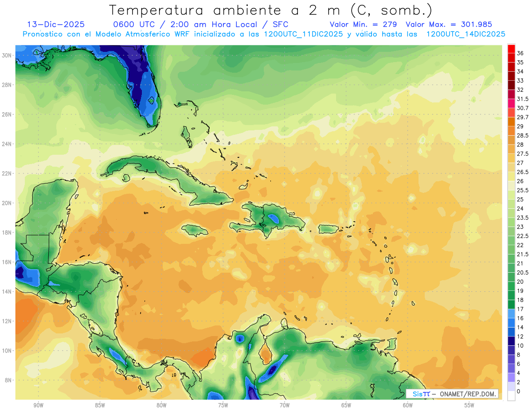Pick the legend value '31.5'

[523, 99]
